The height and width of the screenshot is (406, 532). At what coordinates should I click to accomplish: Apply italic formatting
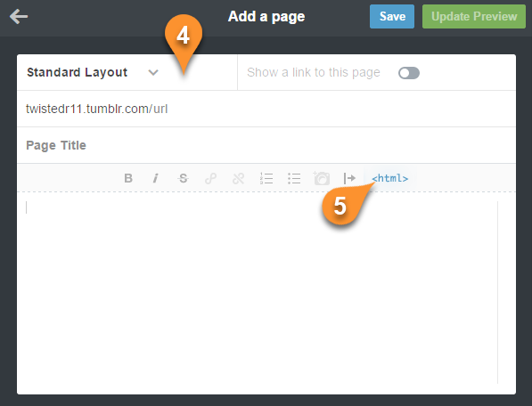click(155, 178)
